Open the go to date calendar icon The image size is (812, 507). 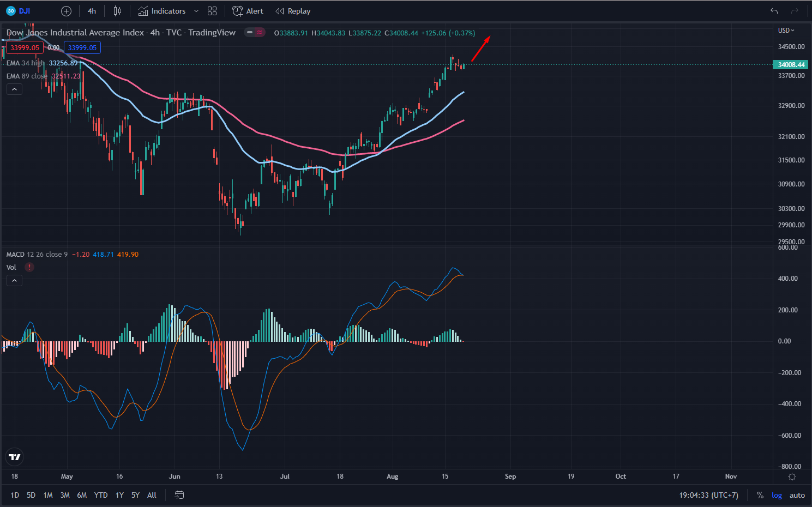[x=179, y=495]
